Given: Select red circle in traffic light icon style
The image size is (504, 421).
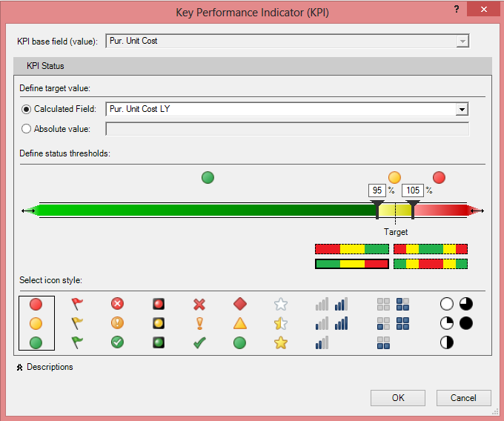Looking at the screenshot, I should [36, 304].
